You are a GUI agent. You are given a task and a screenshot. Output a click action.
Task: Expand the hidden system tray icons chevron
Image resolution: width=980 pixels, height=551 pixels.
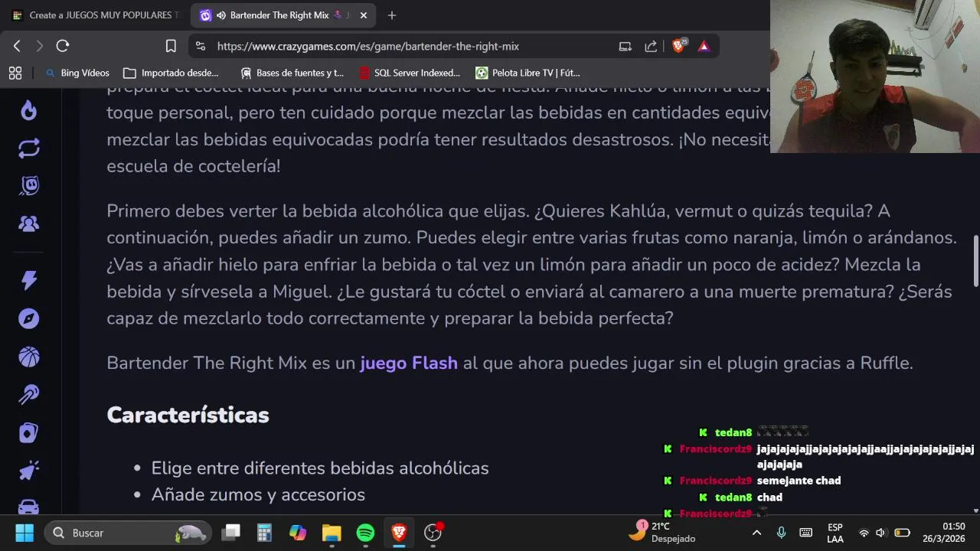click(x=756, y=533)
